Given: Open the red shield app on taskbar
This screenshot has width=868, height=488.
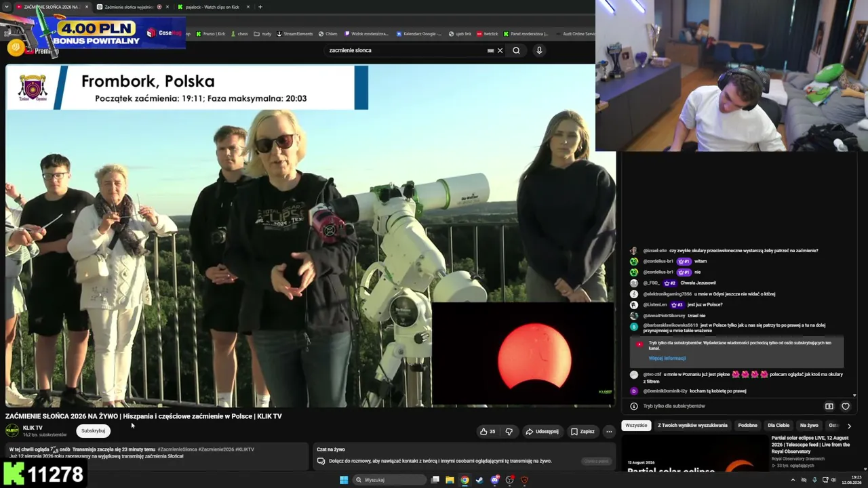Looking at the screenshot, I should [525, 480].
